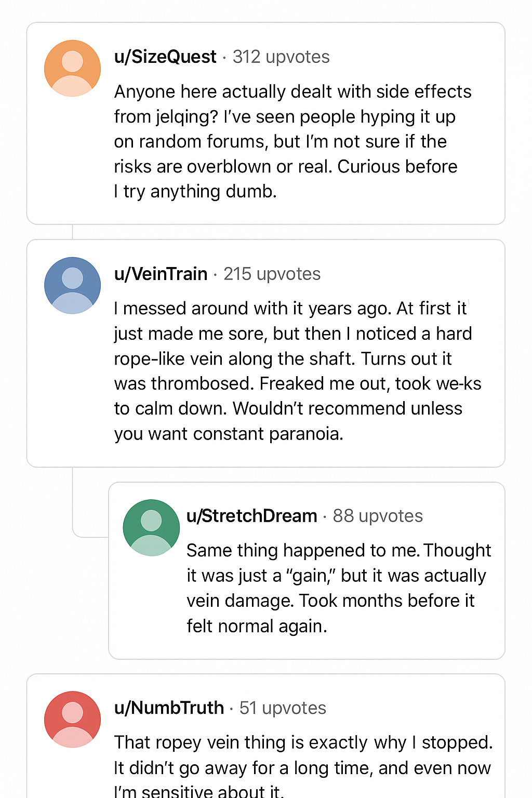
Task: Click the u/StretchDream username
Action: coord(251,516)
